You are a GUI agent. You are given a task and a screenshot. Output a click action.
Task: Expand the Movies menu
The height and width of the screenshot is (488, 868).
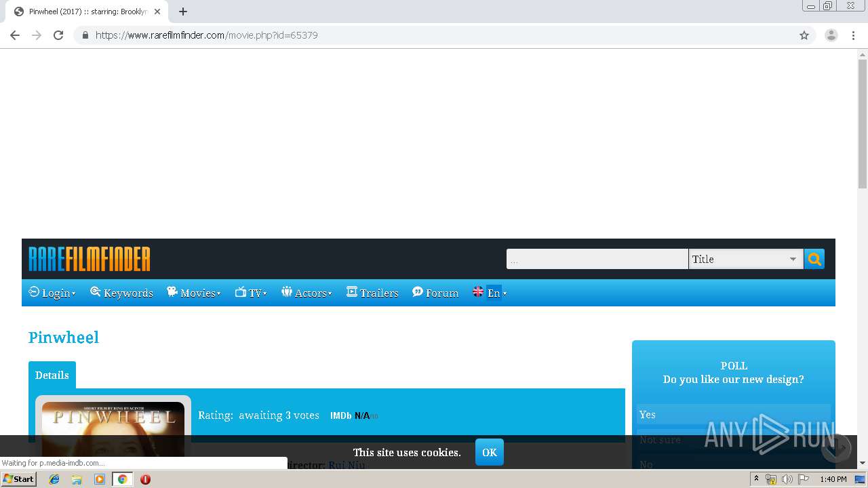[194, 293]
